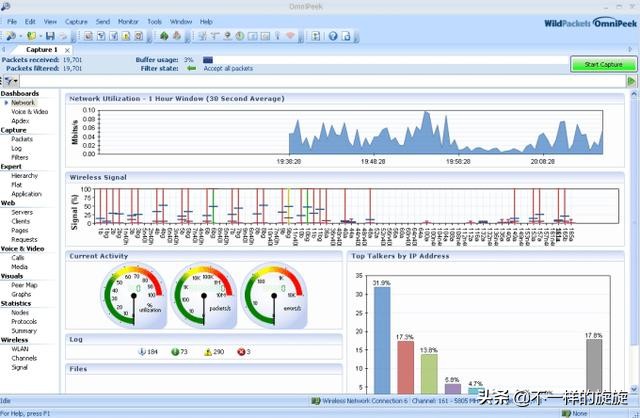Click the green clock toolbar icon
Screen dimensions: 640x418
pos(240,36)
